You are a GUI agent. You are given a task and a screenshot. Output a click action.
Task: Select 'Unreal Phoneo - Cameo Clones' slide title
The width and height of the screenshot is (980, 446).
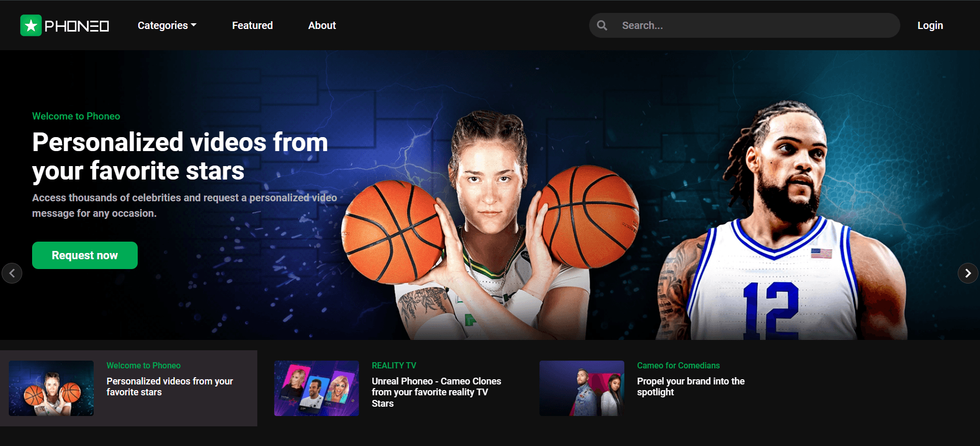(x=436, y=392)
